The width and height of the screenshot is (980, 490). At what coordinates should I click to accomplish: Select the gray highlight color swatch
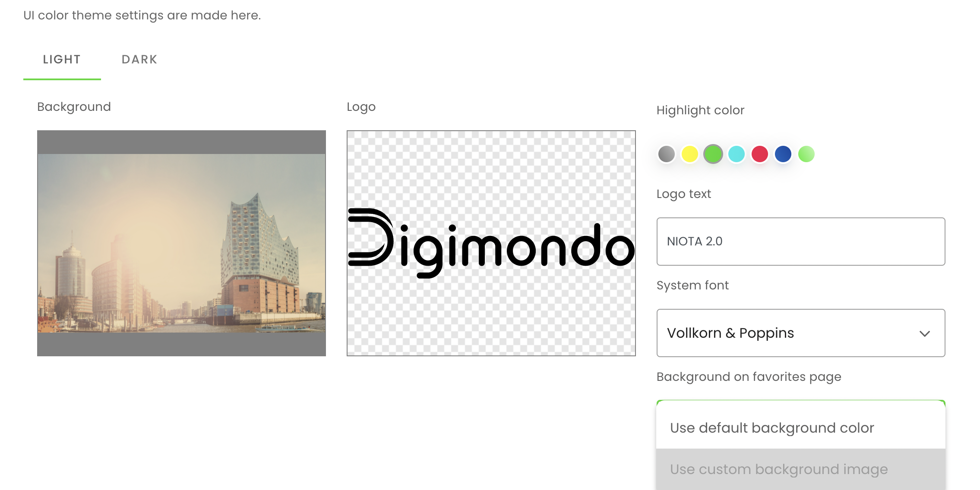click(x=666, y=154)
